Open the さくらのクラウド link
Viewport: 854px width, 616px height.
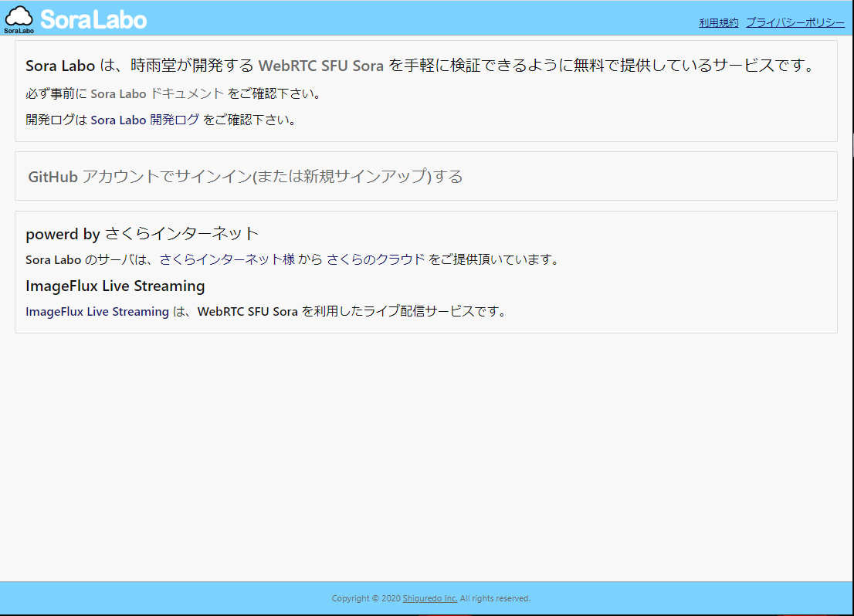[x=375, y=260]
